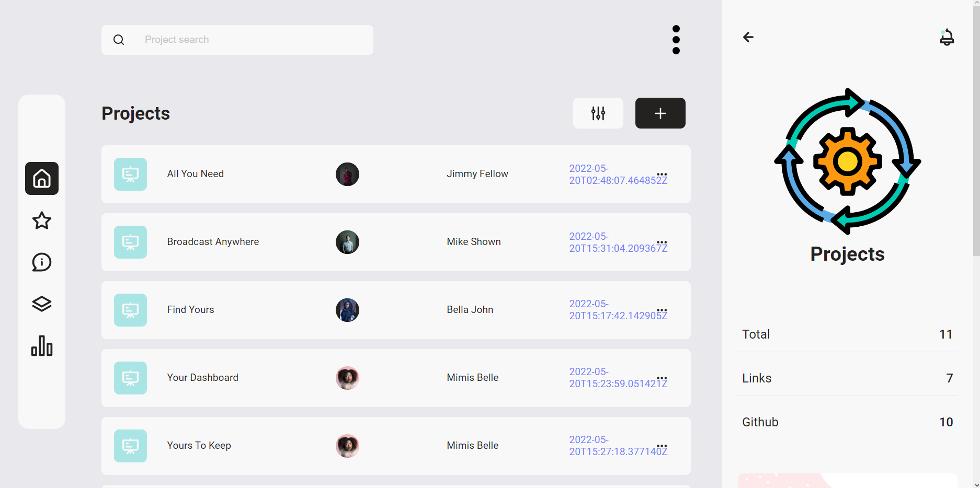This screenshot has width=980, height=488.
Task: Click the back arrow in the right panel
Action: tap(748, 37)
